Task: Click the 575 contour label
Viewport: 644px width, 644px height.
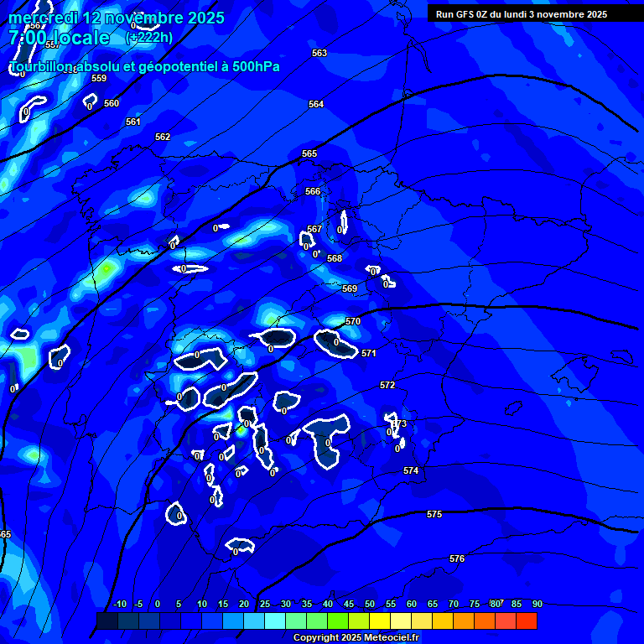Action: click(x=434, y=514)
